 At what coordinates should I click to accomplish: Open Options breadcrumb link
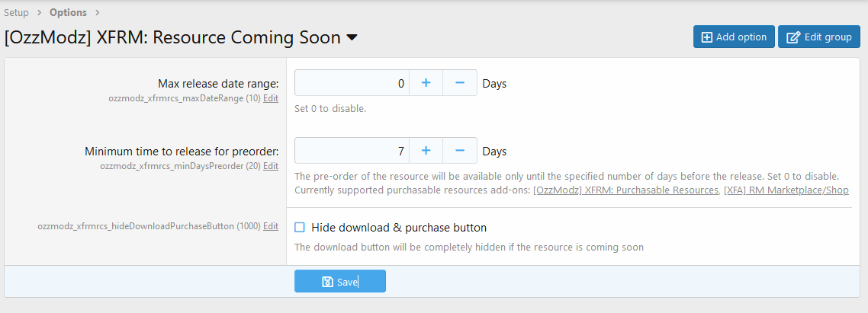click(68, 12)
